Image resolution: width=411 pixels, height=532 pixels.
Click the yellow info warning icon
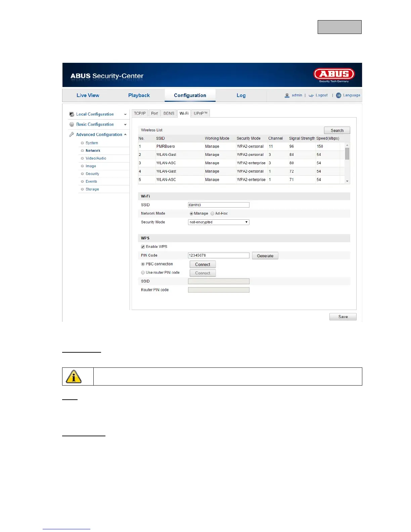pos(74,376)
